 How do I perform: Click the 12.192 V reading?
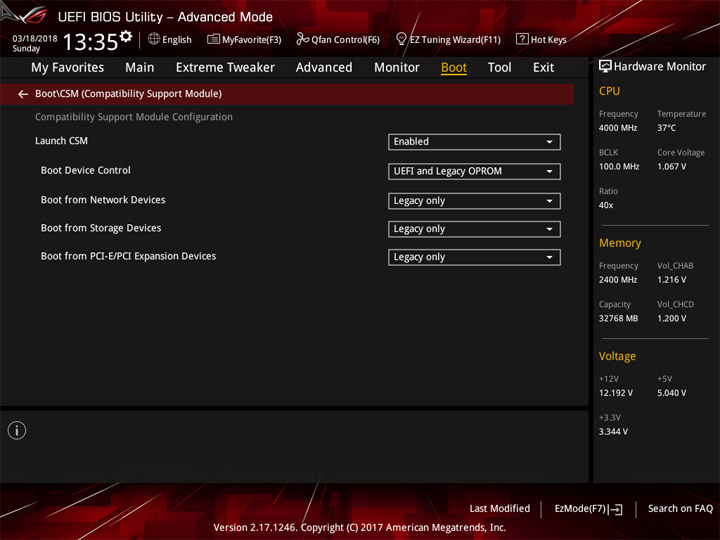tap(615, 393)
